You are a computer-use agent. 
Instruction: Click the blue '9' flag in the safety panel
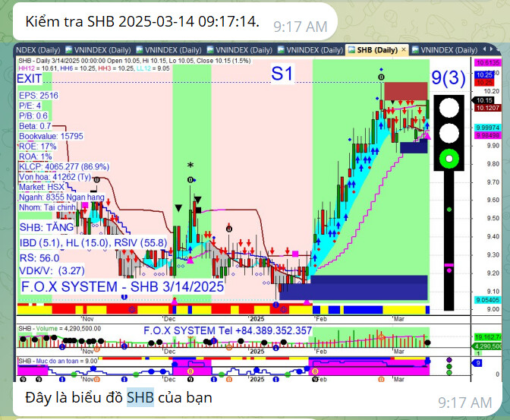pyautogui.click(x=477, y=363)
